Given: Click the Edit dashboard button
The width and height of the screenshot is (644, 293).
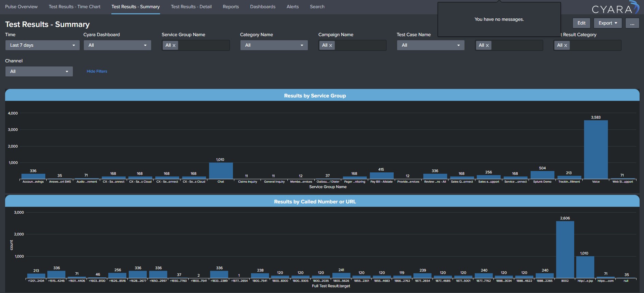Looking at the screenshot, I should (581, 23).
